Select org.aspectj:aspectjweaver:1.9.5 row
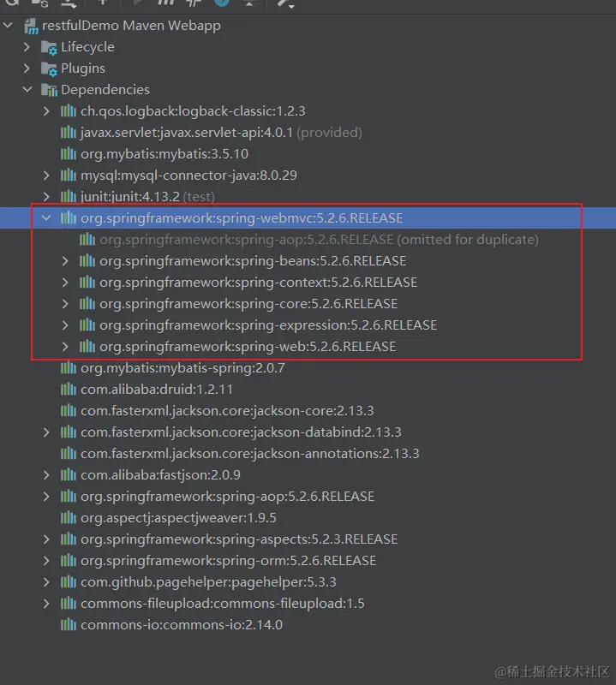Image resolution: width=616 pixels, height=685 pixels. click(x=308, y=518)
